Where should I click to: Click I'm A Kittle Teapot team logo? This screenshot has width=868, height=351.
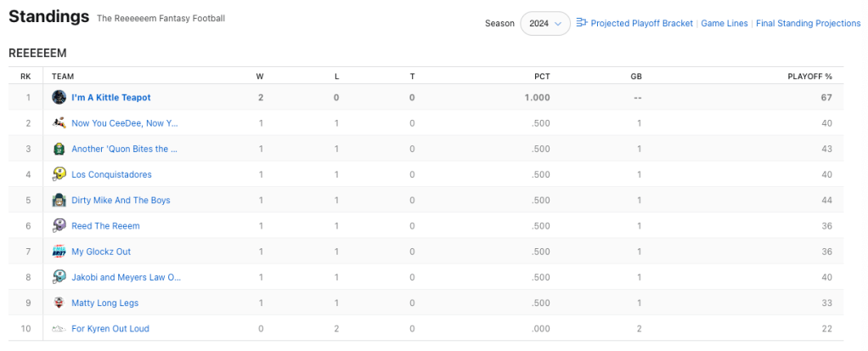pyautogui.click(x=59, y=98)
